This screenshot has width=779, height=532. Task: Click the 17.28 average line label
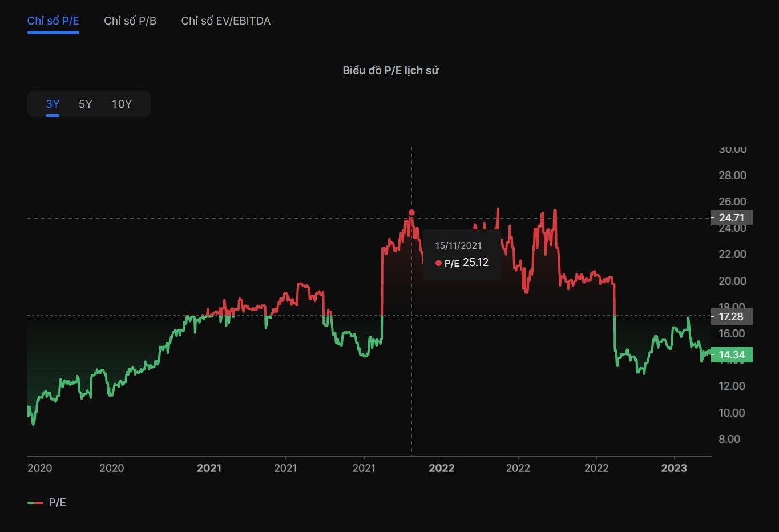(x=732, y=316)
